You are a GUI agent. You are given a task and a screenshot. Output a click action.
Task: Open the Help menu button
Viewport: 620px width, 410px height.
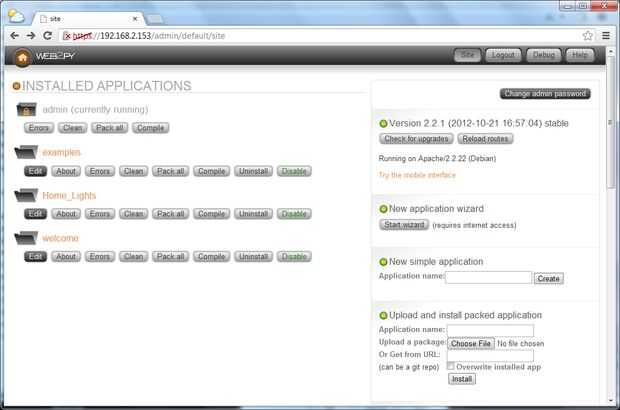(580, 55)
